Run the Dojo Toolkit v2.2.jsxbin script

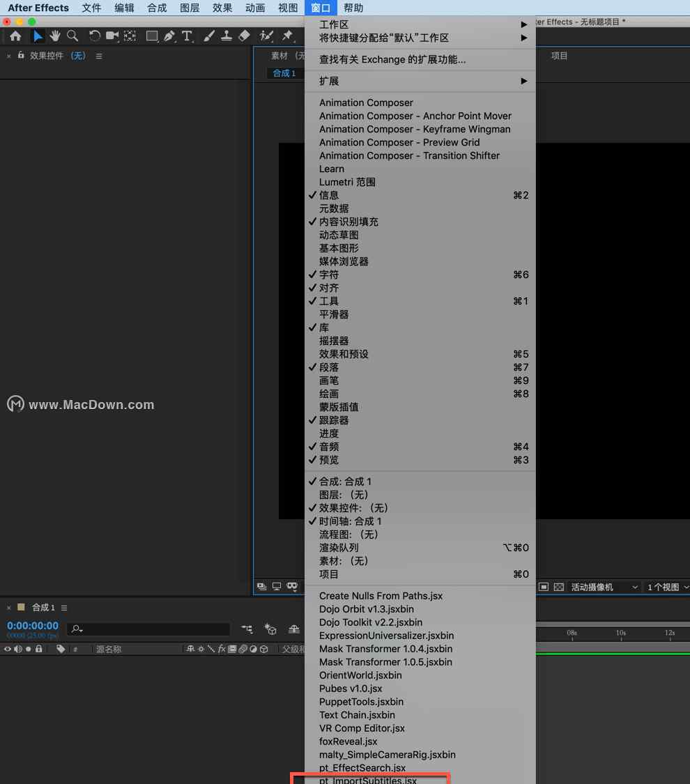tap(420, 622)
